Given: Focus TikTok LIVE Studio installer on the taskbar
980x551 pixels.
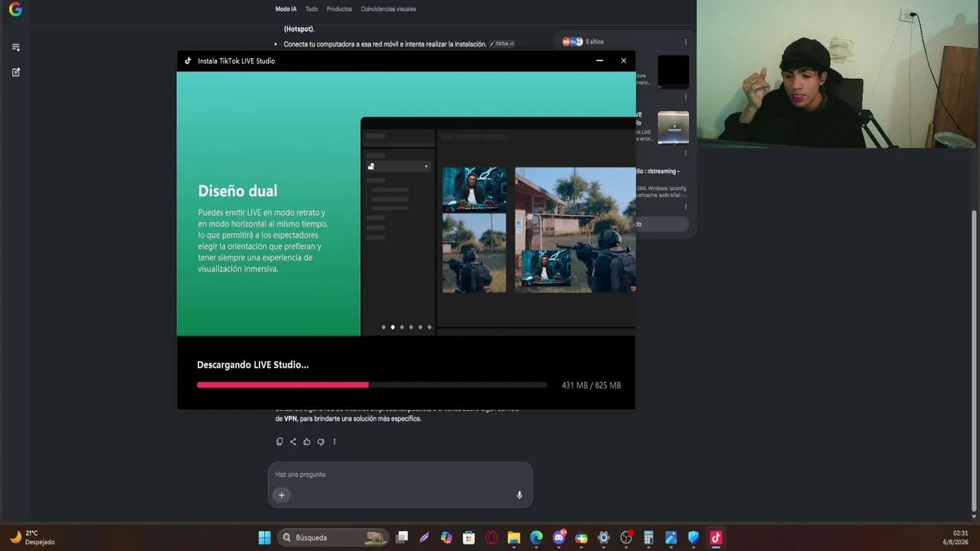Looking at the screenshot, I should [x=716, y=538].
